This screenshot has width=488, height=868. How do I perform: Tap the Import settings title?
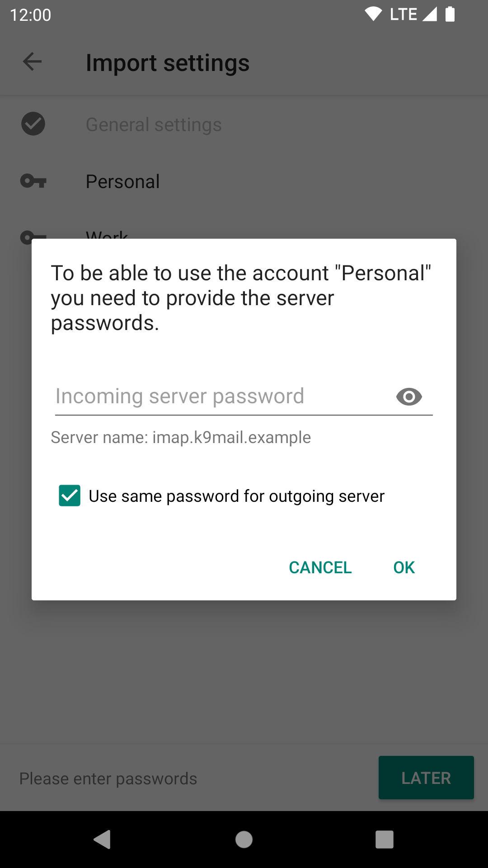[168, 63]
